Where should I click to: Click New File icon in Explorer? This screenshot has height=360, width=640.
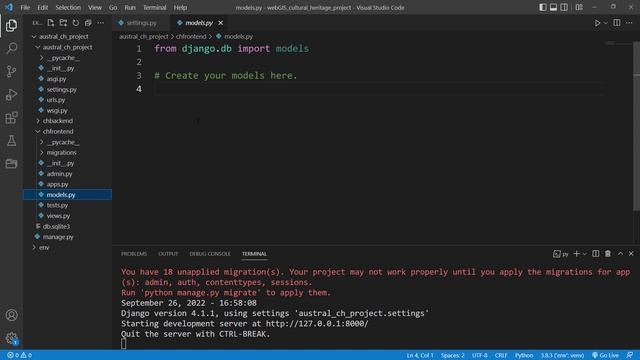point(51,23)
